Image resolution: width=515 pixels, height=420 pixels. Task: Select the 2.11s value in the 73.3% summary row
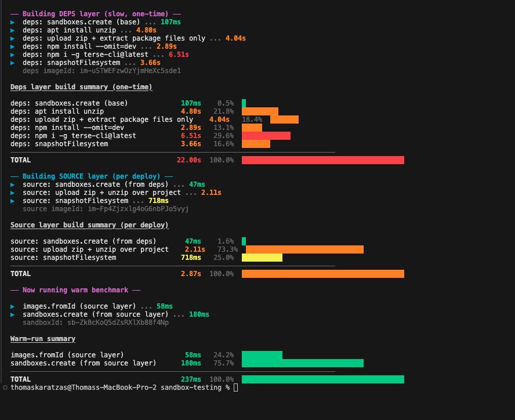coord(195,249)
